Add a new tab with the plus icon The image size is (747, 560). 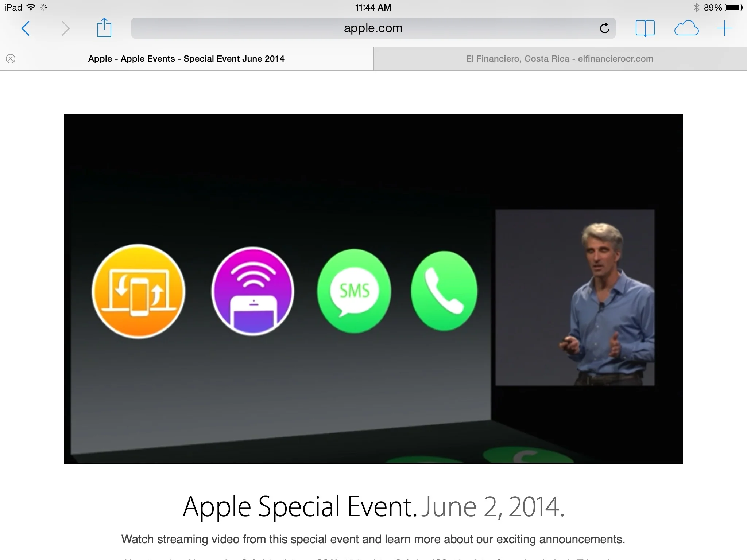(x=724, y=28)
